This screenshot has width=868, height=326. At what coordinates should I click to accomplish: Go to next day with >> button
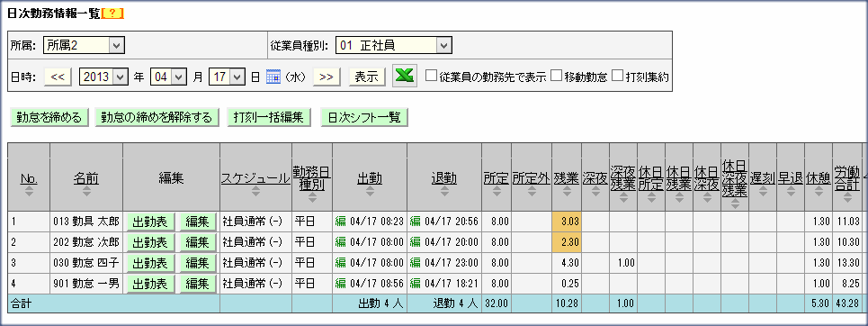coord(327,77)
